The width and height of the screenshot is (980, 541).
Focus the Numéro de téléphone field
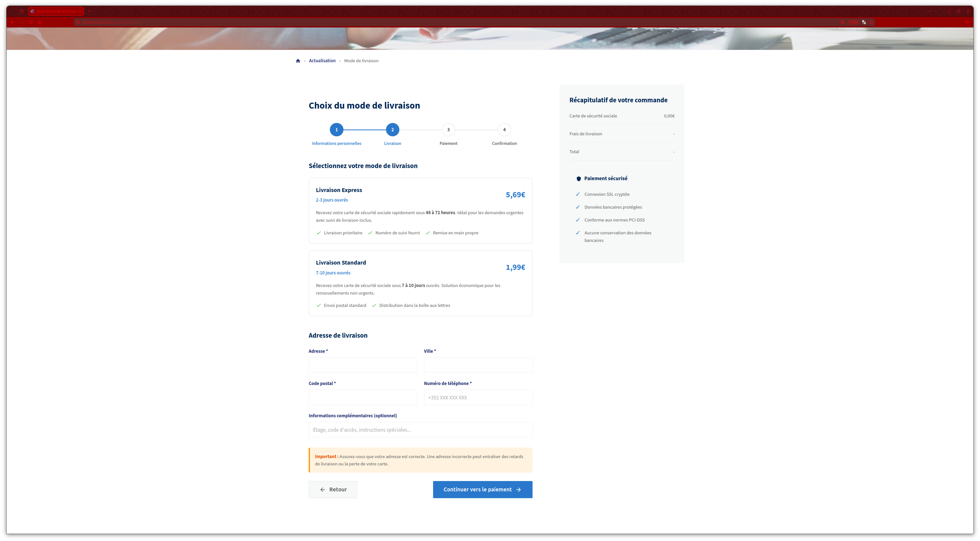point(478,397)
